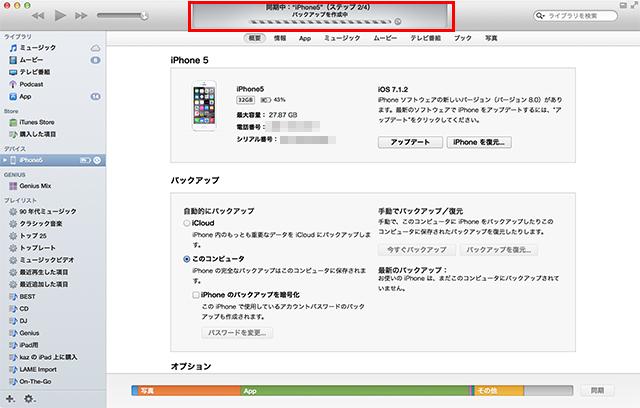Click the badge beside App in sidebar
640x408 pixels.
tap(95, 97)
